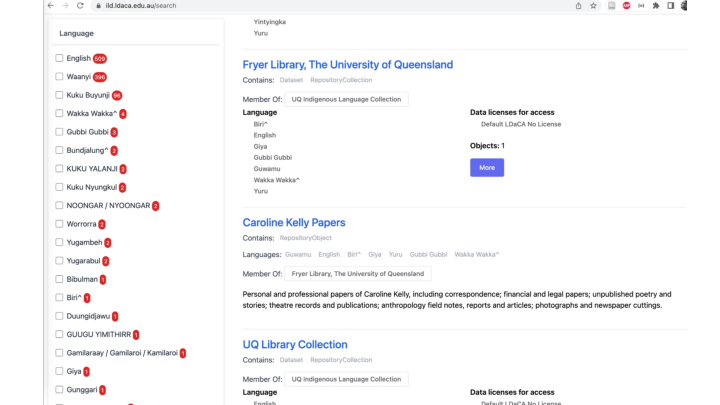Click RepositoryObject tag in Caroline Kelly Papers
This screenshot has height=405, width=720.
(x=305, y=238)
